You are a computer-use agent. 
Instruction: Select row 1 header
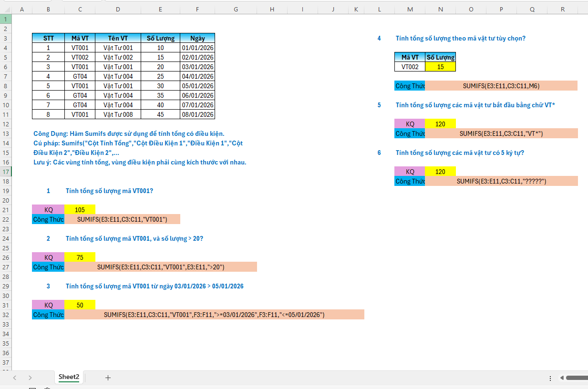coord(6,19)
